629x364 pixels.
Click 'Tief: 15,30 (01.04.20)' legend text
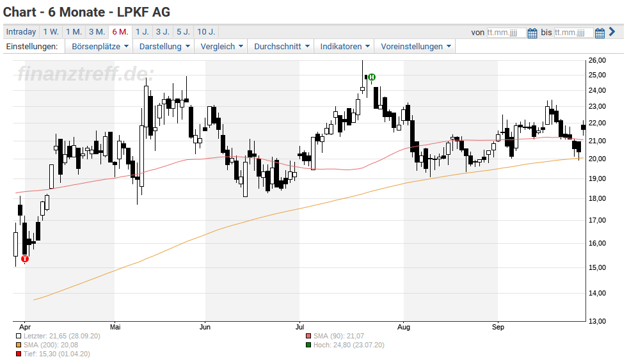[x=56, y=354]
